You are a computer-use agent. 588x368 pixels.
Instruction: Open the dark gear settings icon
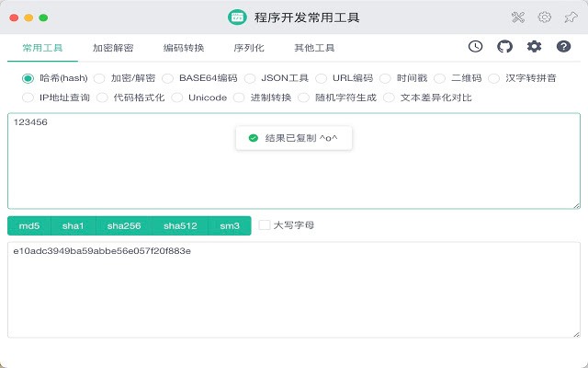(534, 47)
